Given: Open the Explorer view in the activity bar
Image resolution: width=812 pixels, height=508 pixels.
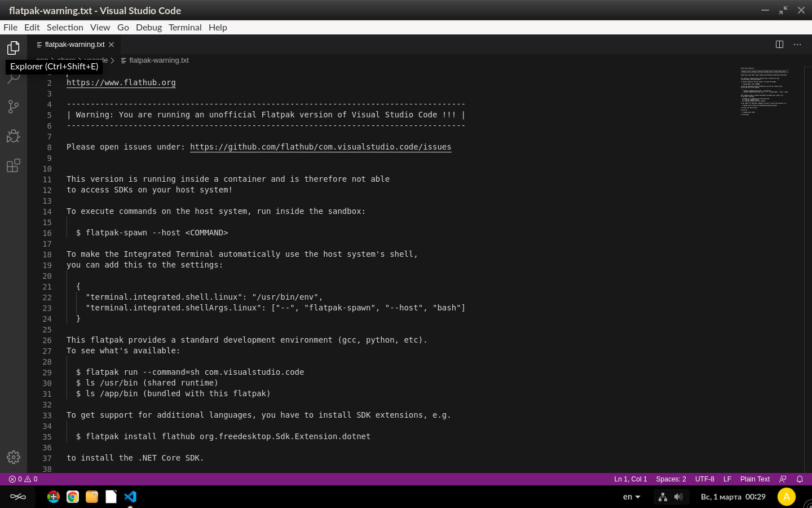Looking at the screenshot, I should pos(14,48).
